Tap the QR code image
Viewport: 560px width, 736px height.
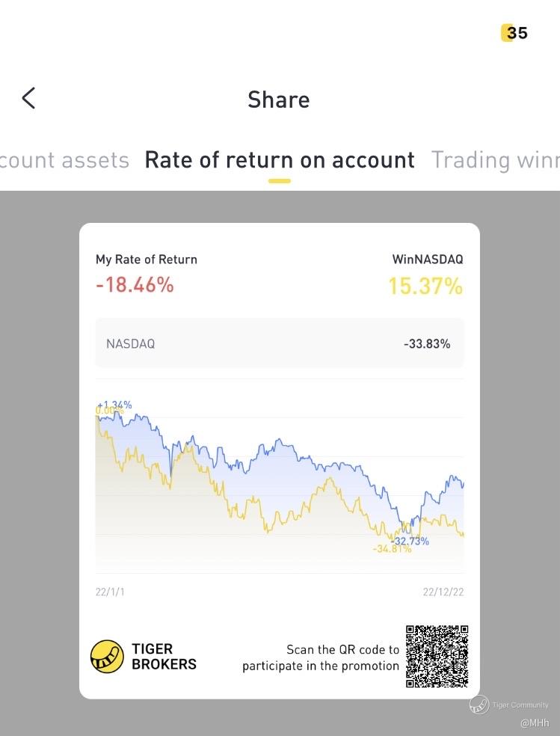pyautogui.click(x=437, y=656)
